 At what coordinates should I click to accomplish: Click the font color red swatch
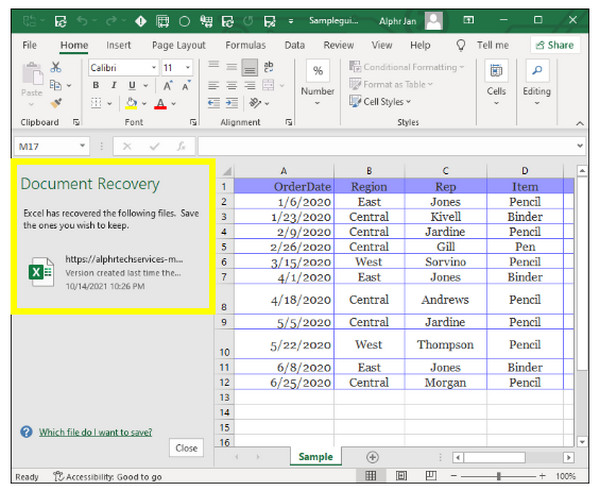[159, 104]
